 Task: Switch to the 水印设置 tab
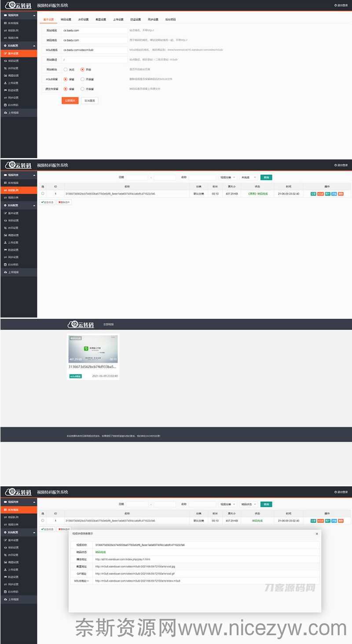pyautogui.click(x=83, y=19)
